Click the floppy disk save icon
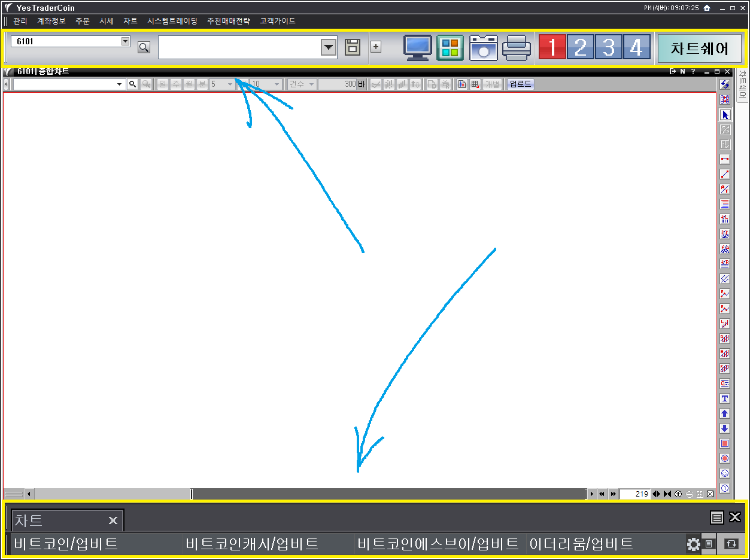Viewport: 750px width, 560px height. (x=353, y=47)
